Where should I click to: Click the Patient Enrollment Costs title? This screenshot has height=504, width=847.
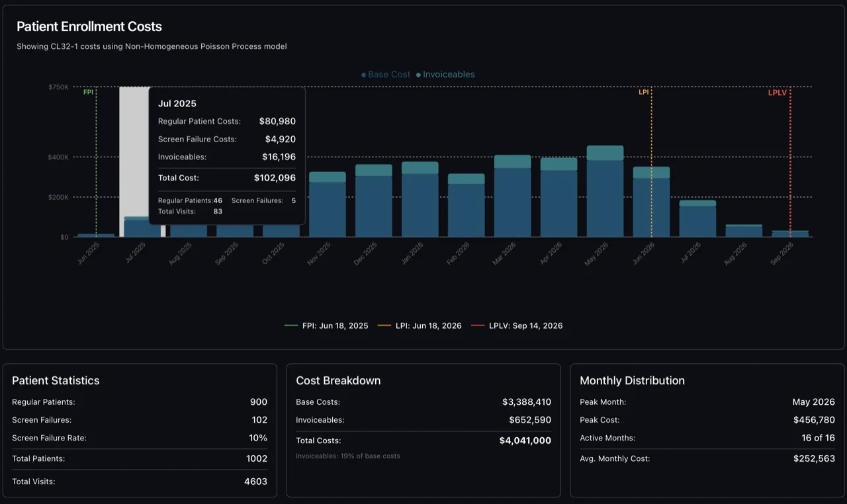click(x=89, y=26)
